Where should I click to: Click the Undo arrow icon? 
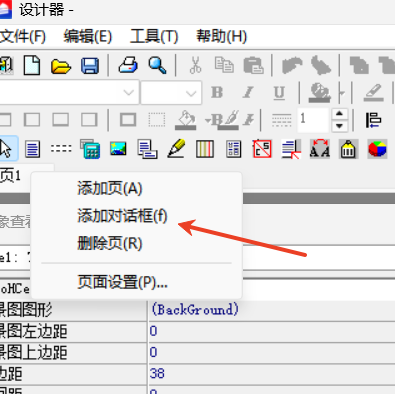[292, 65]
